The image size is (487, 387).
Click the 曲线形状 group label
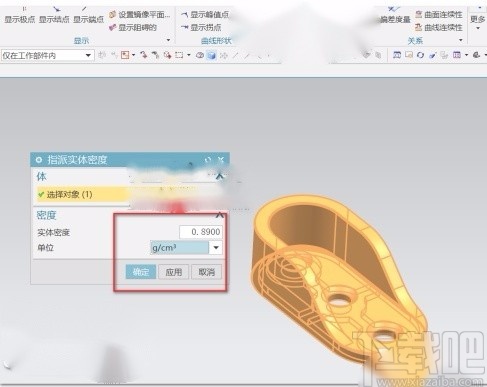(216, 41)
